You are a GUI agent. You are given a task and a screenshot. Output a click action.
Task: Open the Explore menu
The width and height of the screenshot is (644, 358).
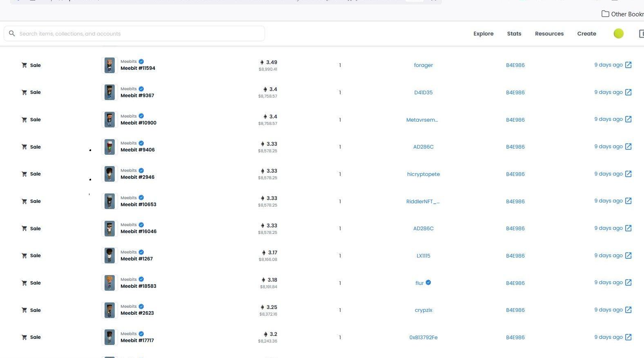tap(483, 33)
